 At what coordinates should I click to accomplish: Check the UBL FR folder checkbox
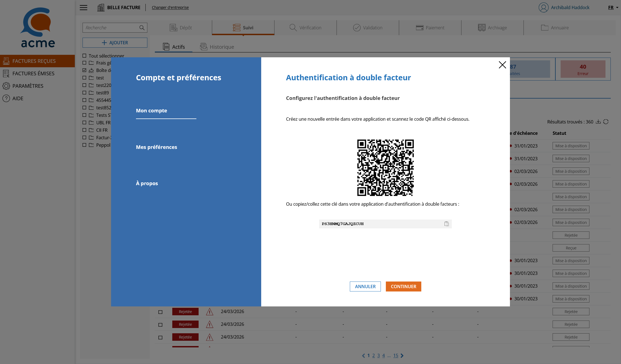[84, 123]
